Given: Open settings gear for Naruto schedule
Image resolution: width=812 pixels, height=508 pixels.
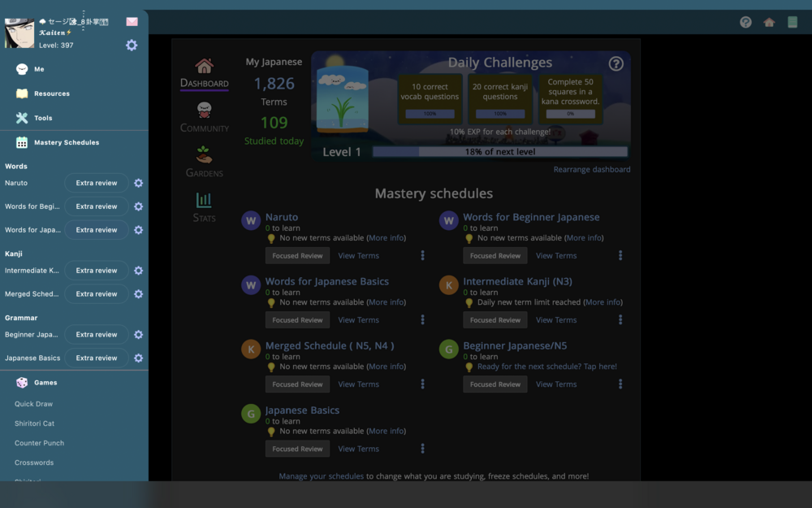Looking at the screenshot, I should 138,183.
